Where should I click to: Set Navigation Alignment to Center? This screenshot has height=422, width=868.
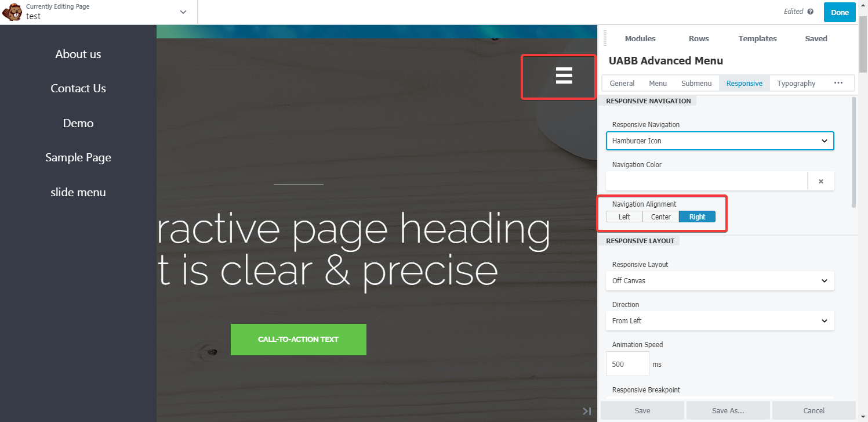click(x=660, y=217)
